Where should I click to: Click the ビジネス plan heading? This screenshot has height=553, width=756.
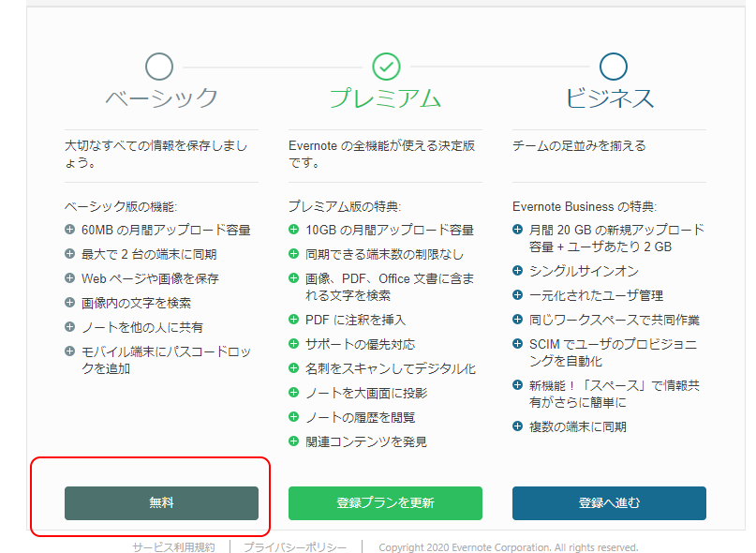tap(610, 98)
